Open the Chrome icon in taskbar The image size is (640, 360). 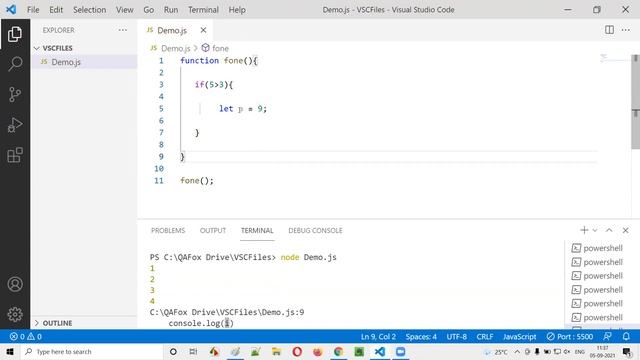coord(338,351)
